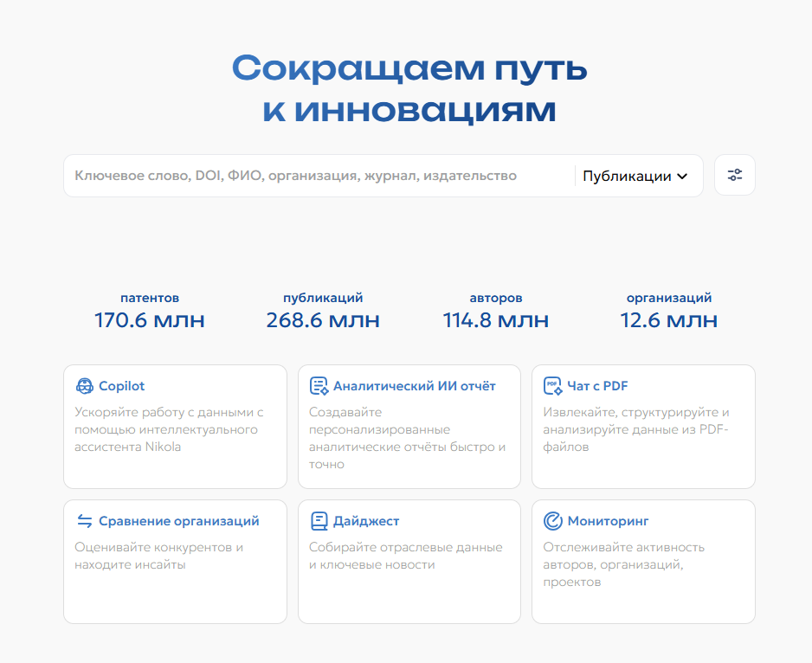The image size is (812, 663).
Task: Focus the keyword search input field
Action: pyautogui.click(x=319, y=176)
